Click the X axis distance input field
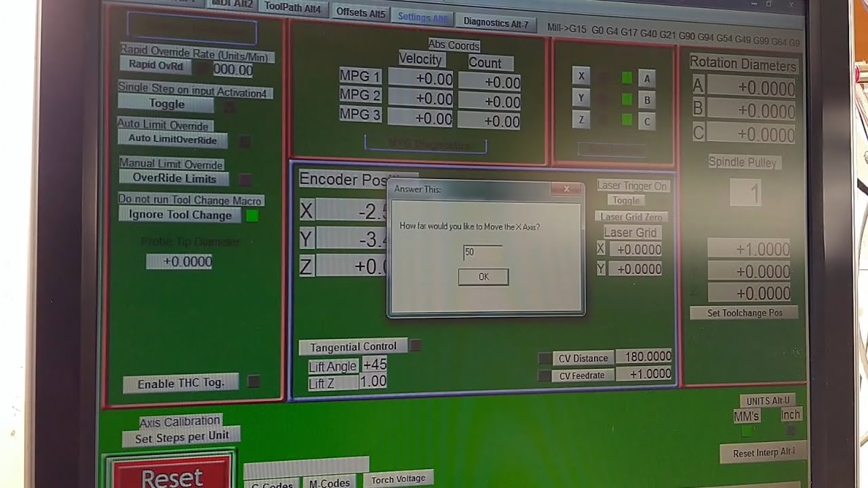The width and height of the screenshot is (868, 488). pos(482,252)
